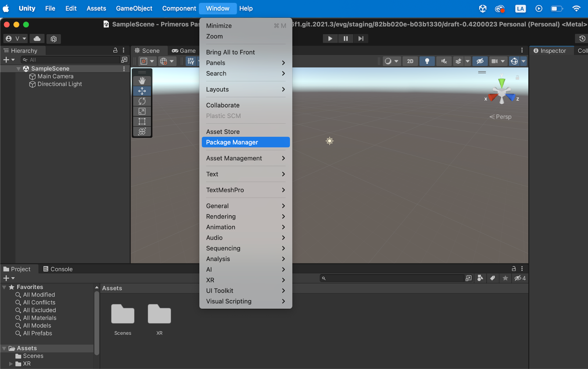Lock the Project panel
This screenshot has height=369, width=588.
[514, 269]
